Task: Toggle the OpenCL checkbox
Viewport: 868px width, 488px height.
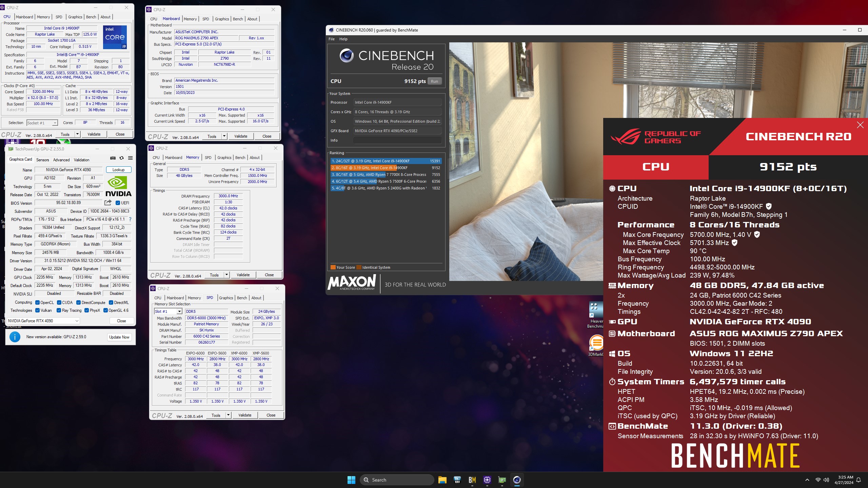Action: pos(37,303)
